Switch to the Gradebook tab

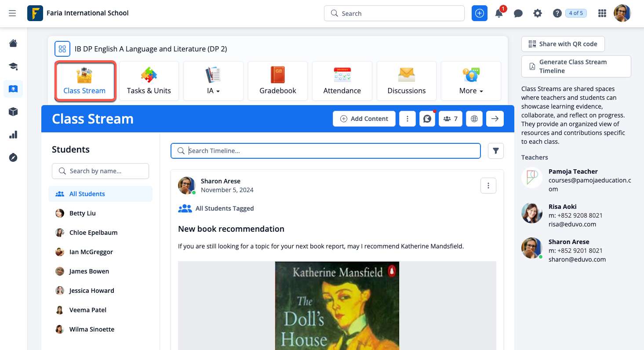pyautogui.click(x=278, y=81)
